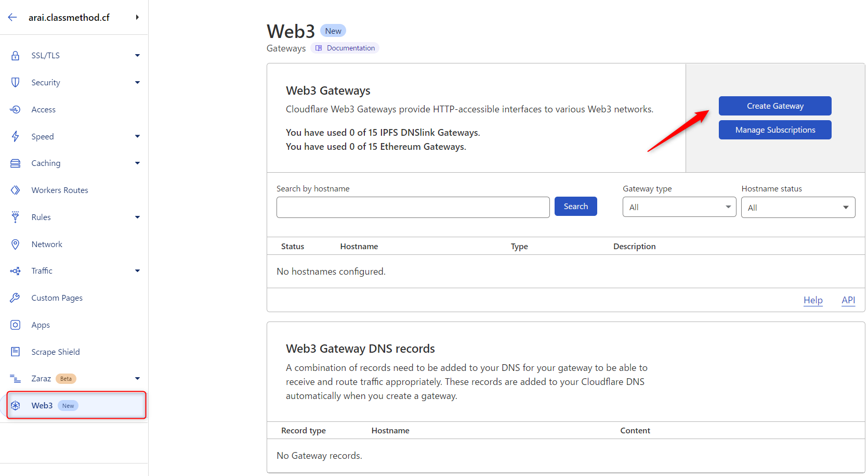Viewport: 868px width, 476px height.
Task: Expand the Rules menu chevron
Action: pyautogui.click(x=137, y=217)
